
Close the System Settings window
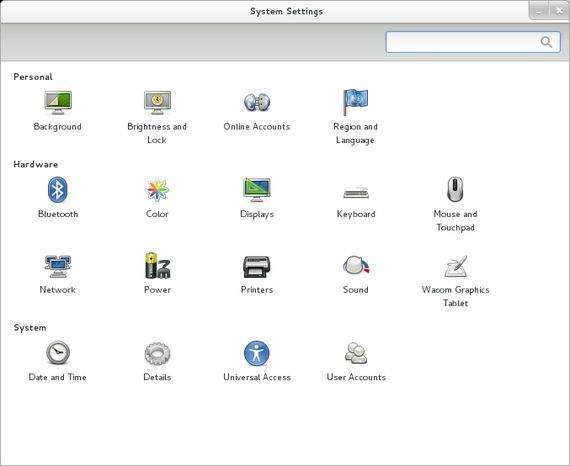click(x=559, y=11)
